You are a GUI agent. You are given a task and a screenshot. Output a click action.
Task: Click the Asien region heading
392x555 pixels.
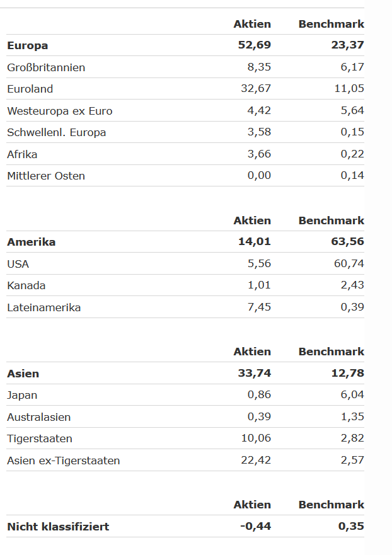(23, 374)
